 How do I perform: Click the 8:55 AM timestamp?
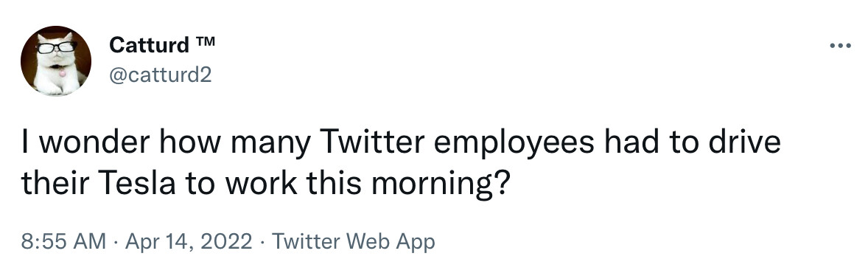(63, 241)
